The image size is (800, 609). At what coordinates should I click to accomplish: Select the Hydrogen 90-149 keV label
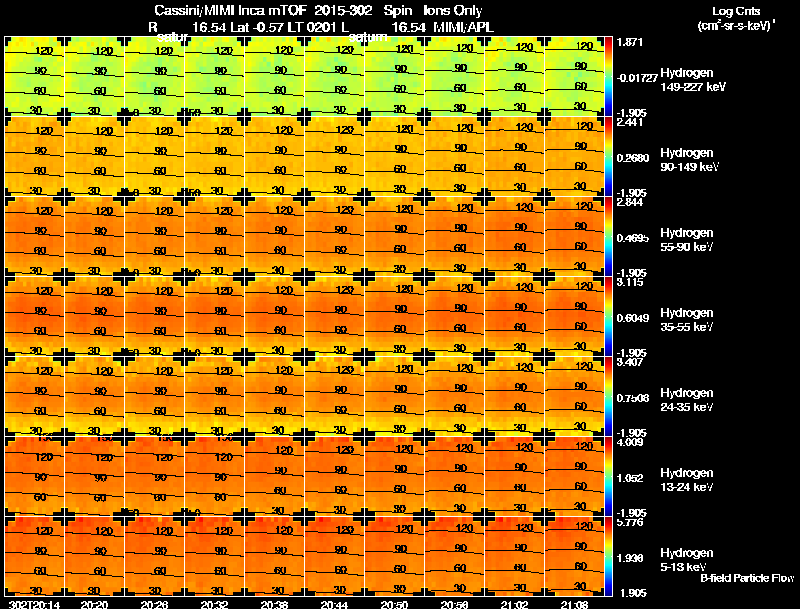coord(690,160)
